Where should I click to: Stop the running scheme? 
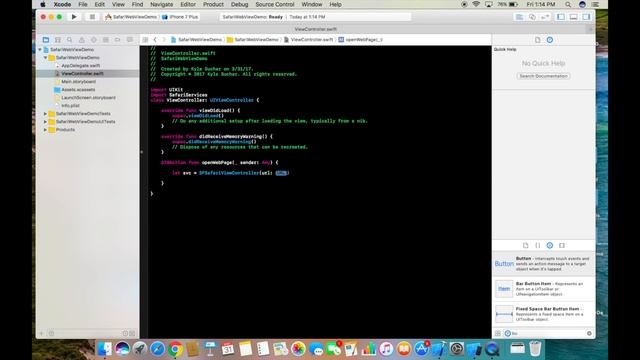92,17
